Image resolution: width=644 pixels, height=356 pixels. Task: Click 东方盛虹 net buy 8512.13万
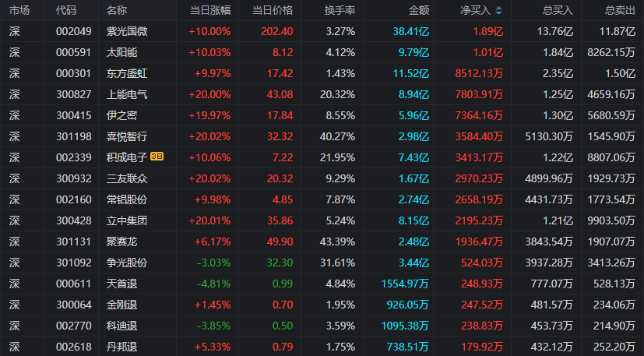point(479,73)
